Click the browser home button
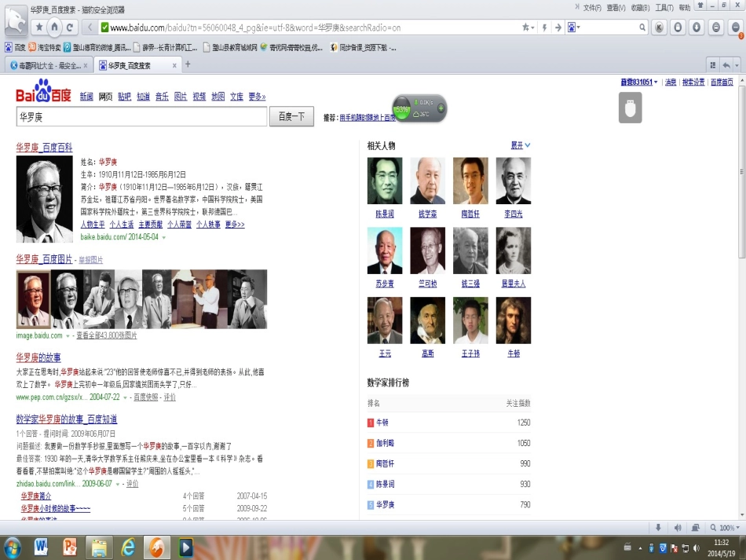Image resolution: width=746 pixels, height=560 pixels. click(55, 27)
